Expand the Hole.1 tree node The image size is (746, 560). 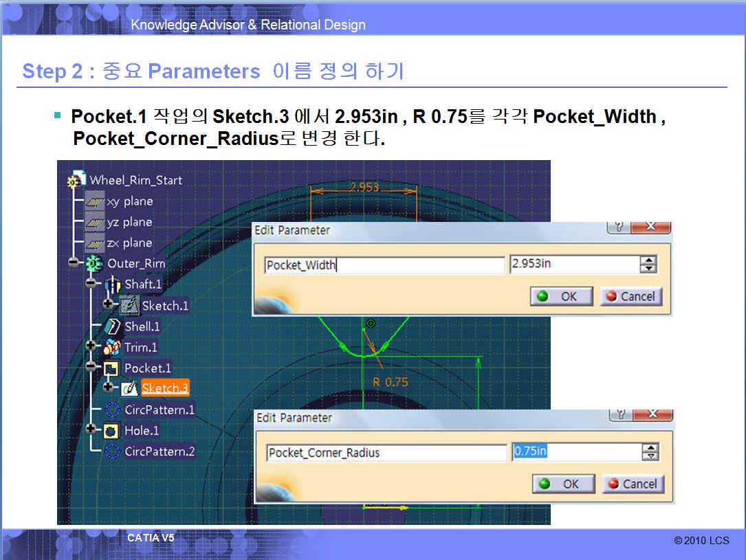[91, 429]
